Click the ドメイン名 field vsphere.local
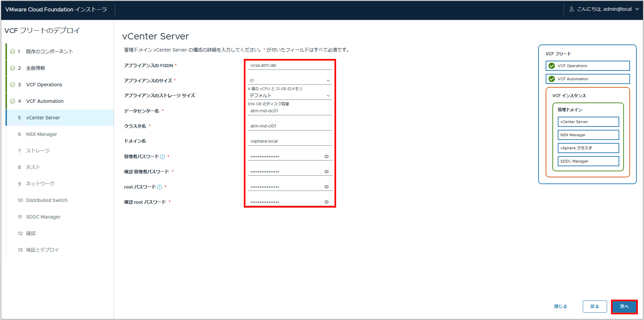The image size is (644, 320). (290, 141)
